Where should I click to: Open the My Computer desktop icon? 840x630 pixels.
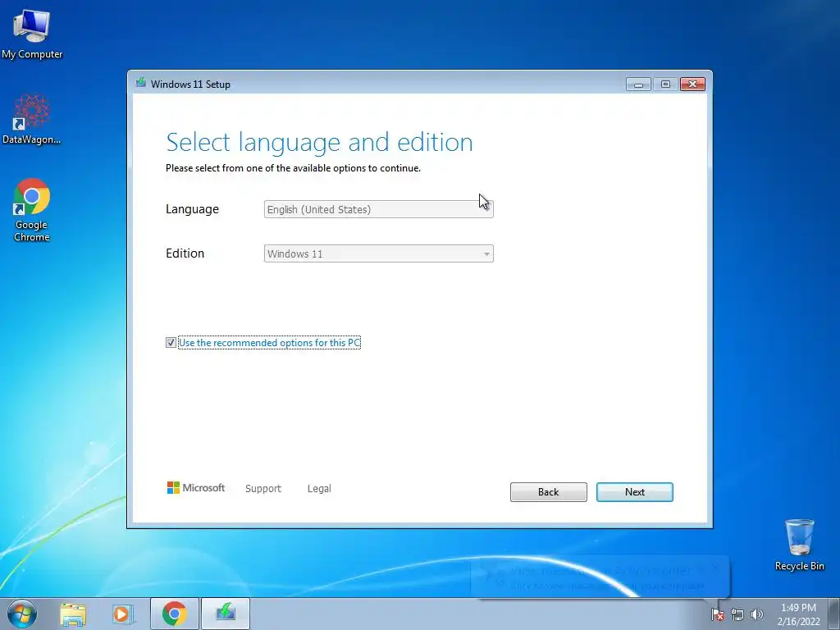tap(32, 34)
